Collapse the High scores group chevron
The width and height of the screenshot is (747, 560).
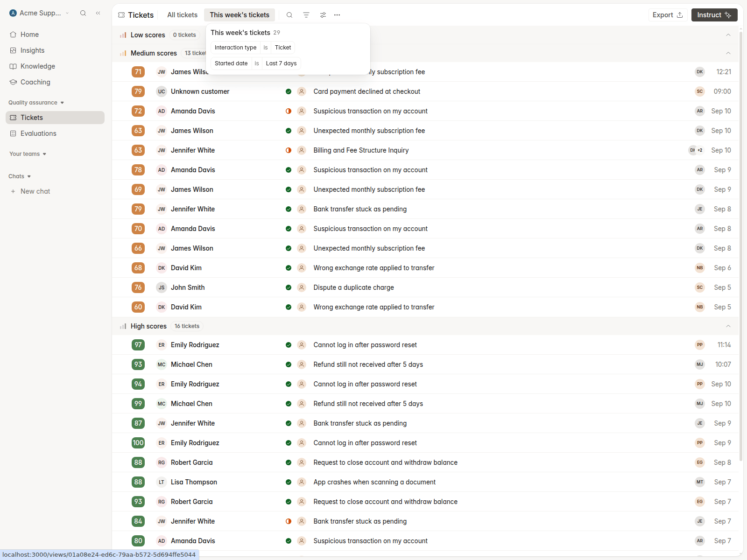pos(728,326)
